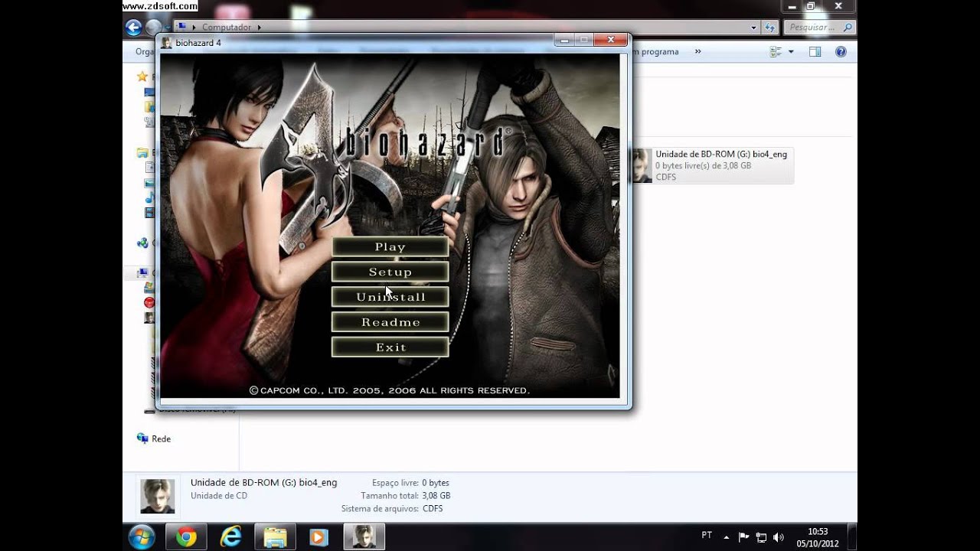Click Computador in Explorer address bar

227,28
